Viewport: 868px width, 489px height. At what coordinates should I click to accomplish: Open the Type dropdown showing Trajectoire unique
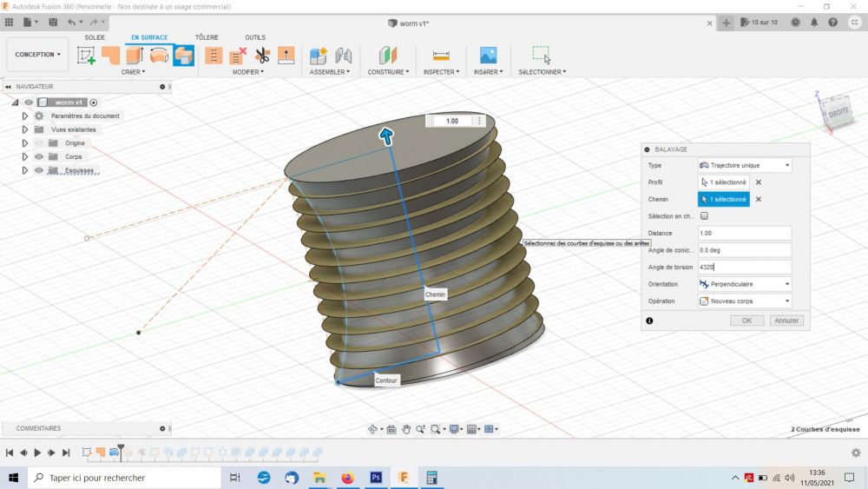pos(744,165)
